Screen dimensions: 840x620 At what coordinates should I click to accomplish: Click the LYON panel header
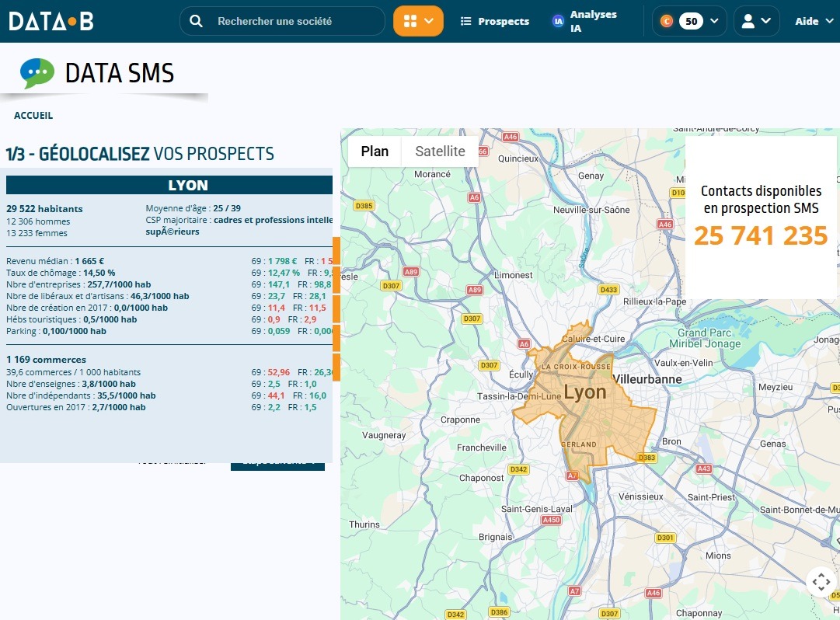pyautogui.click(x=169, y=185)
